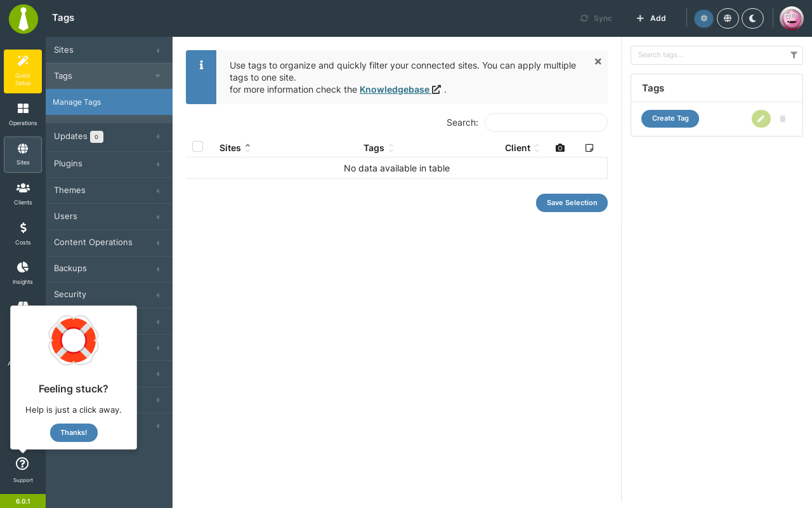Expand the Sites submenu
The height and width of the screenshot is (508, 812).
point(109,50)
